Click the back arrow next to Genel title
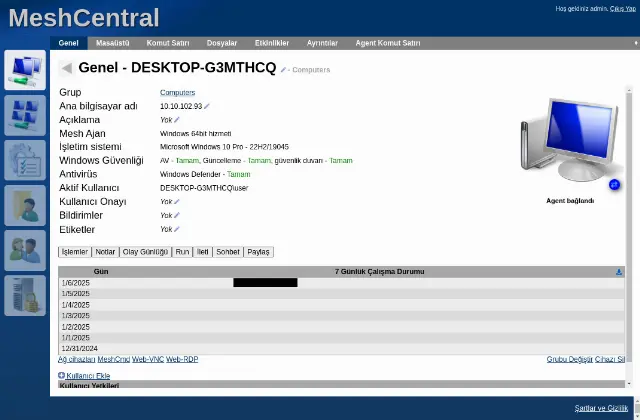 (x=66, y=68)
